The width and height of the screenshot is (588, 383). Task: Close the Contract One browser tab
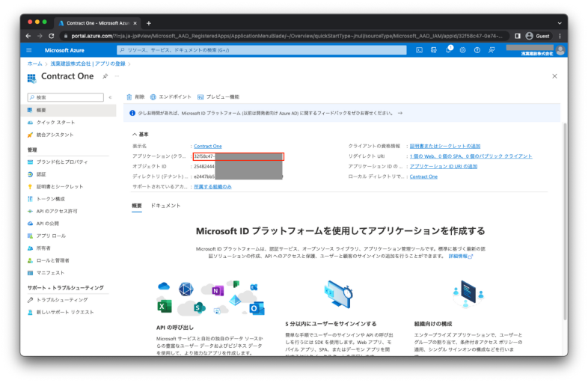[135, 23]
